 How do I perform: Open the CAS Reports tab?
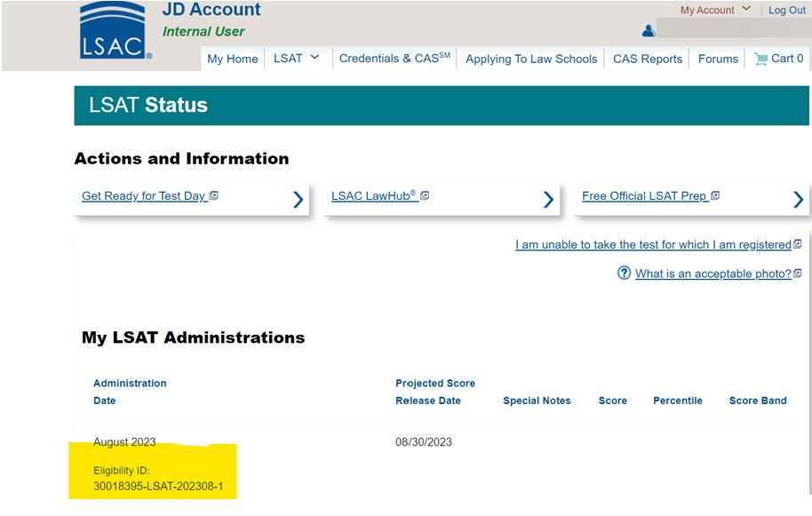tap(646, 59)
